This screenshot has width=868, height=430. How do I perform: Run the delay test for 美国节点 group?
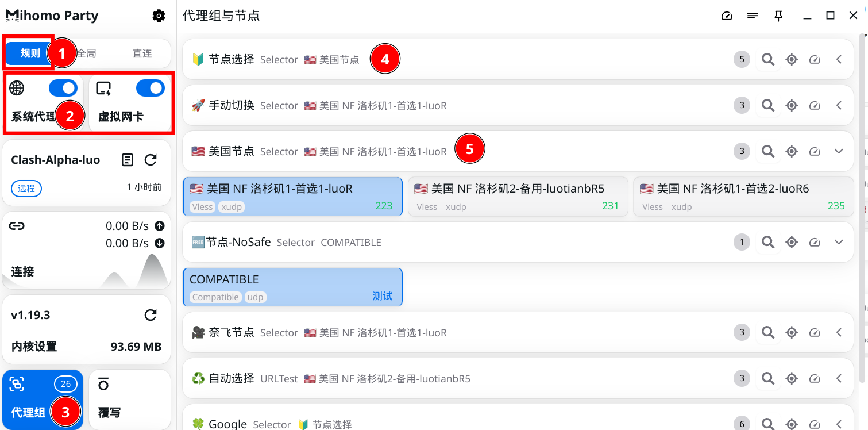point(815,151)
